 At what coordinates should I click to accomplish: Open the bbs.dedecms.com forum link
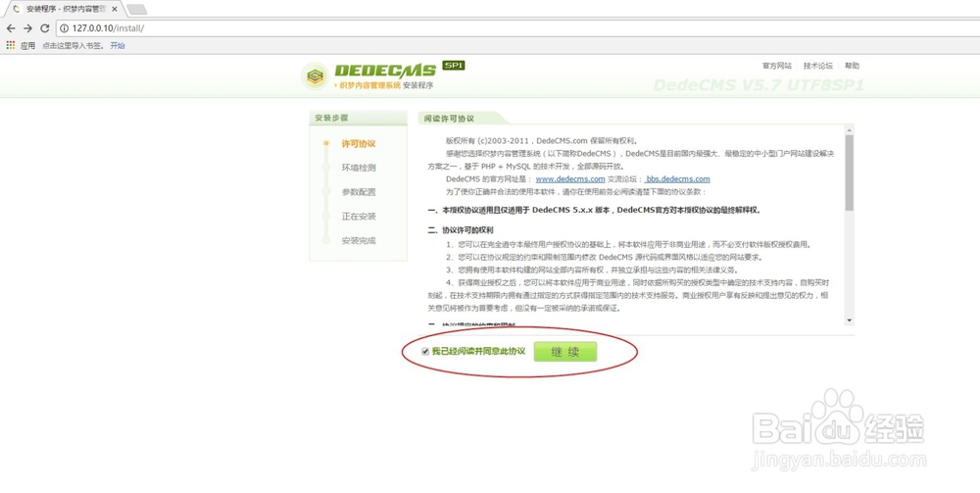(x=677, y=179)
